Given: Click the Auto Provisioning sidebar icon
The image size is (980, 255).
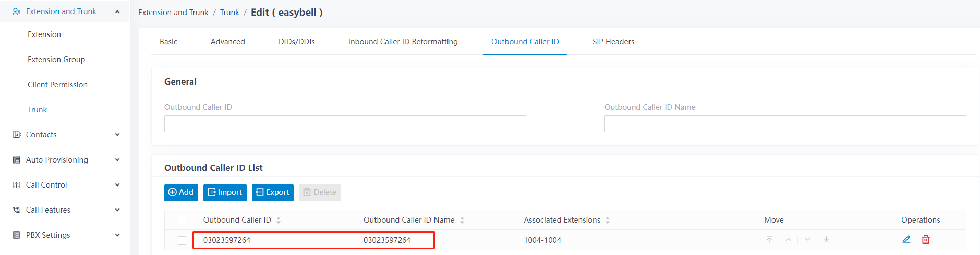Looking at the screenshot, I should 17,160.
